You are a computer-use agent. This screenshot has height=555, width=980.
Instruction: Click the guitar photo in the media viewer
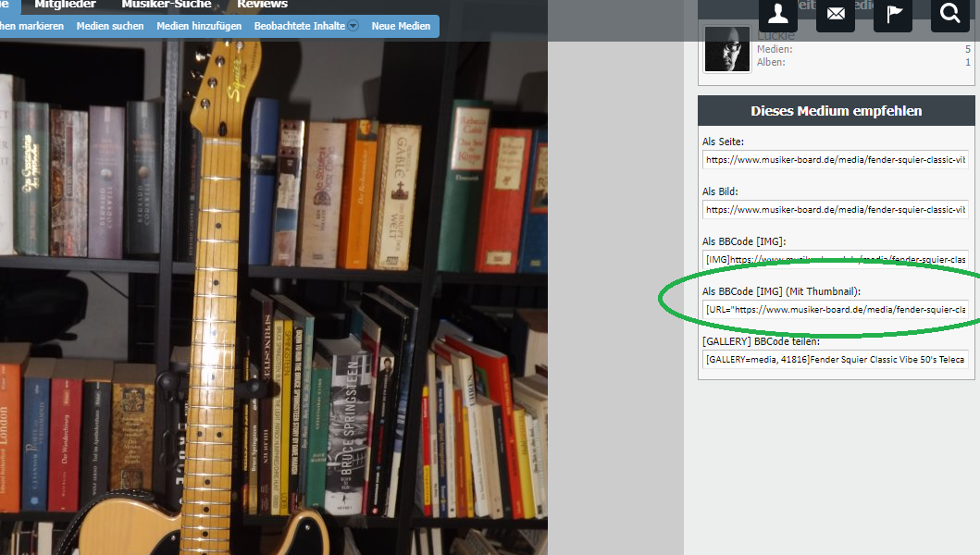[x=274, y=298]
